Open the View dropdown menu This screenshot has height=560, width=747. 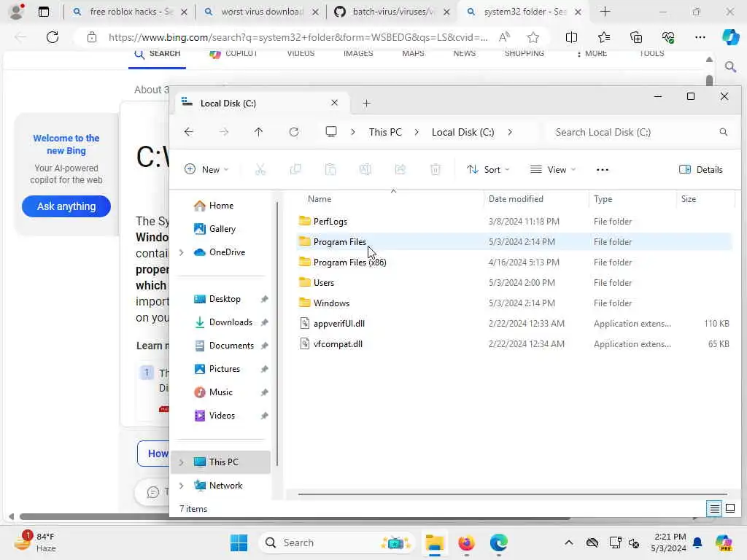(x=553, y=169)
